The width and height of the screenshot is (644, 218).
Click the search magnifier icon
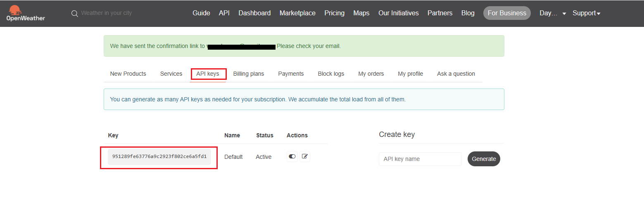coord(75,13)
